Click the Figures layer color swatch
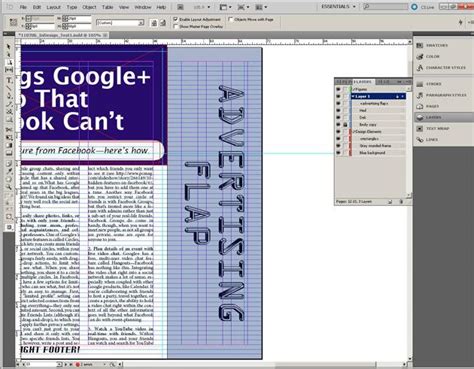 click(x=350, y=89)
